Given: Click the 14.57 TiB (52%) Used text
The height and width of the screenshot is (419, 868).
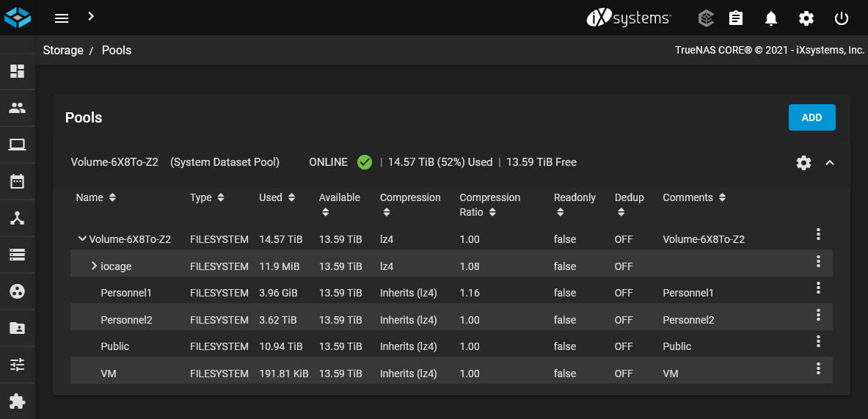Looking at the screenshot, I should [440, 162].
